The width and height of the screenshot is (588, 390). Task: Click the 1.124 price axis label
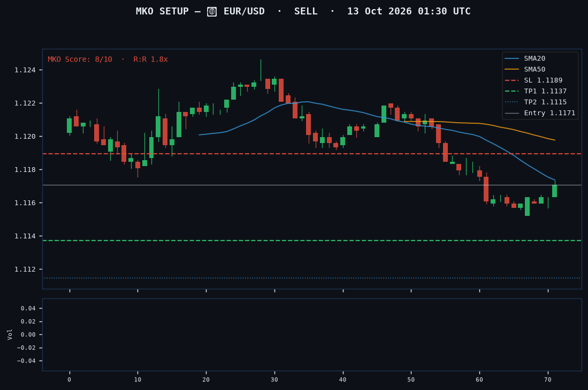coord(25,70)
